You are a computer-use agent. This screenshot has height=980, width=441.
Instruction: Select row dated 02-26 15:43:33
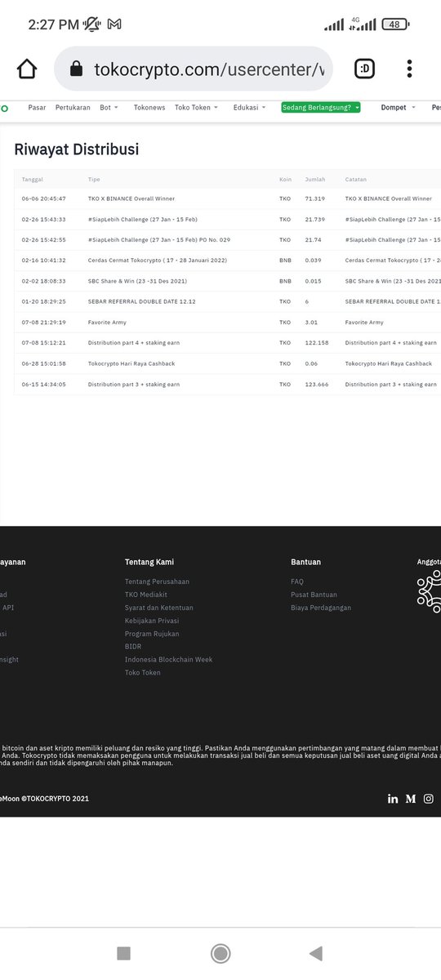(x=228, y=220)
